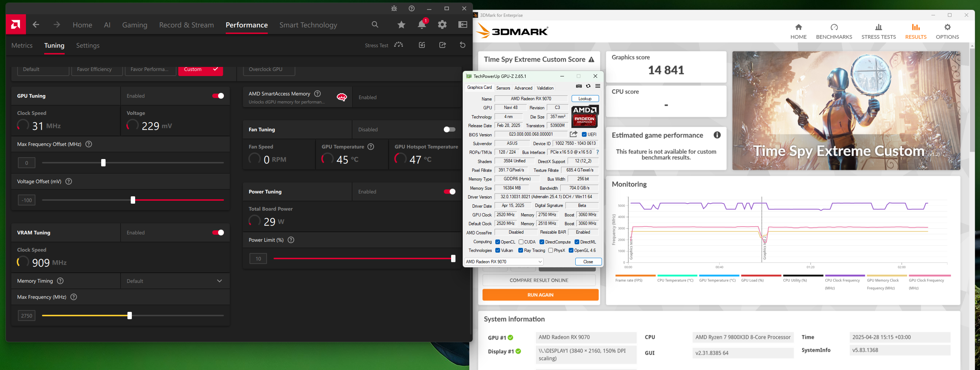Screen dimensions: 980x370
Task: Select the Favor Efficiency preset
Action: pyautogui.click(x=97, y=71)
